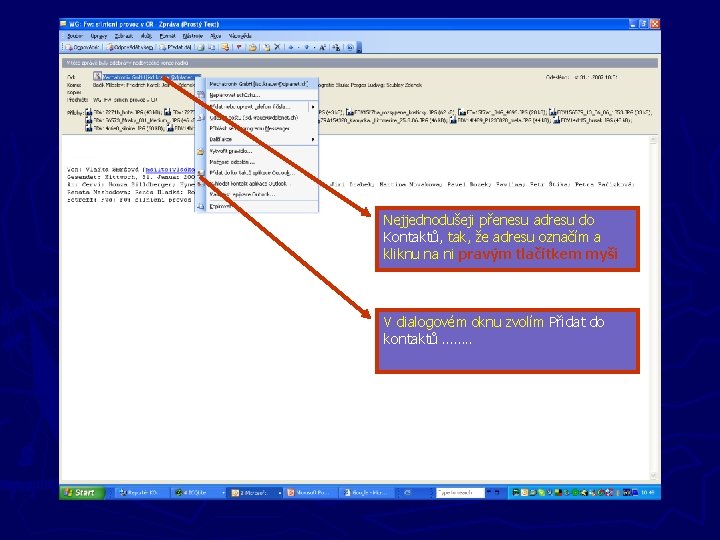Screen dimensions: 720x540
Task: Open the Soubor menu
Action: [74, 36]
